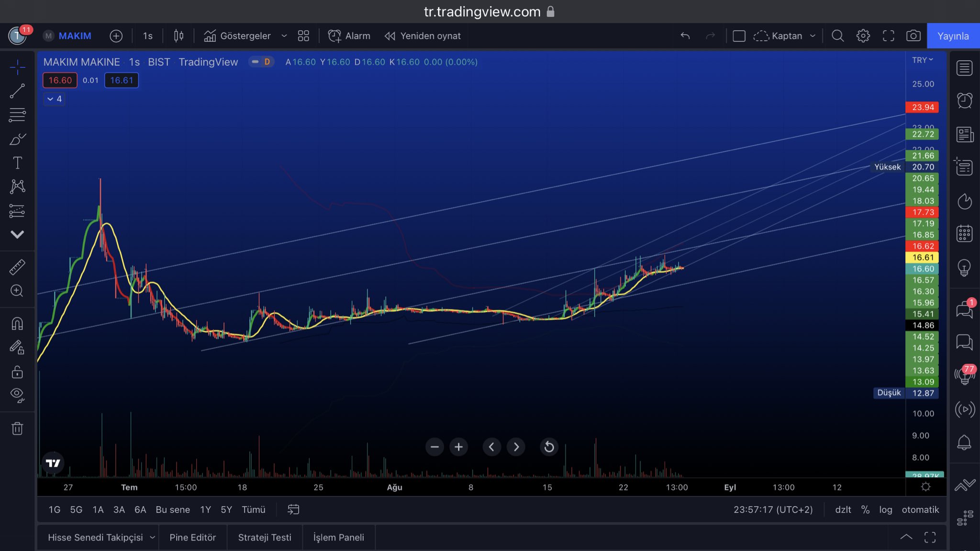Toggle dzlt adjusted data
980x551 pixels.
pos(843,510)
